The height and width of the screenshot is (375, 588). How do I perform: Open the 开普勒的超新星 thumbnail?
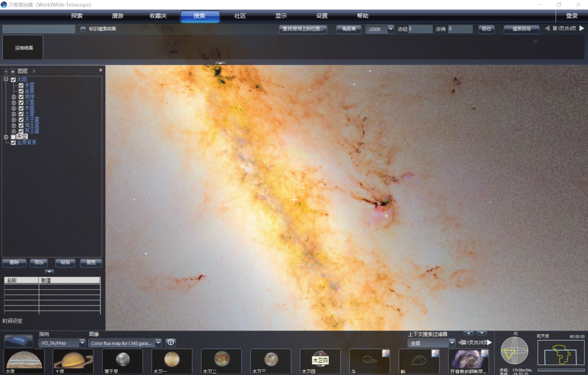468,361
